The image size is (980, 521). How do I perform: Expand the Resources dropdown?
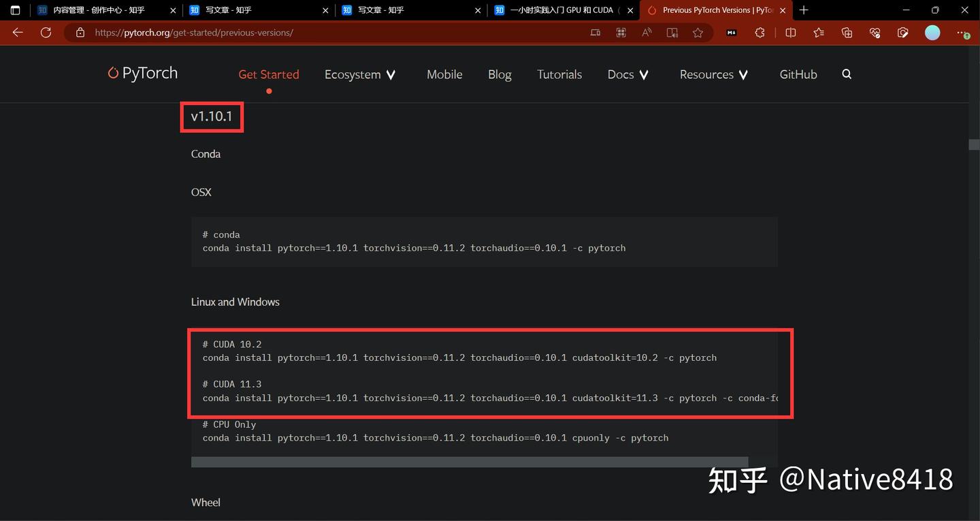tap(713, 74)
